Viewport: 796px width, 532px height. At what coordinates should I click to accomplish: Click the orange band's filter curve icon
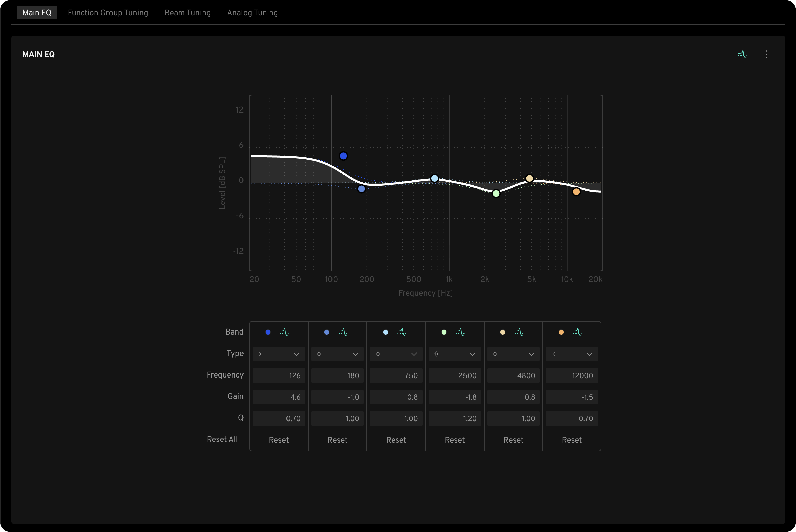click(577, 332)
